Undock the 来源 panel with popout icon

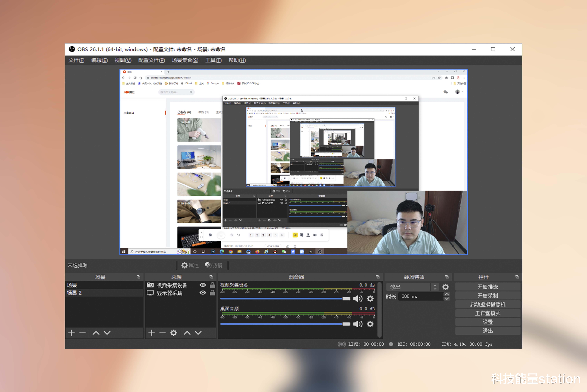(211, 277)
